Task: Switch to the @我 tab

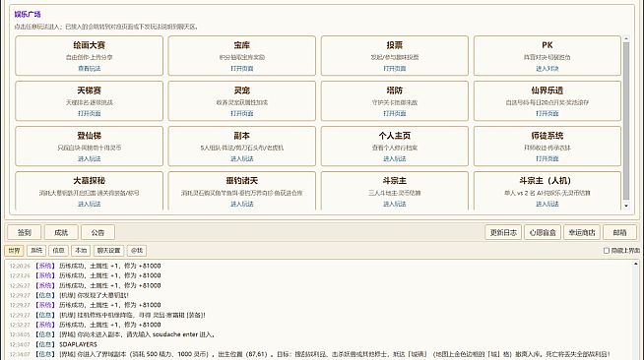Action: (137, 251)
